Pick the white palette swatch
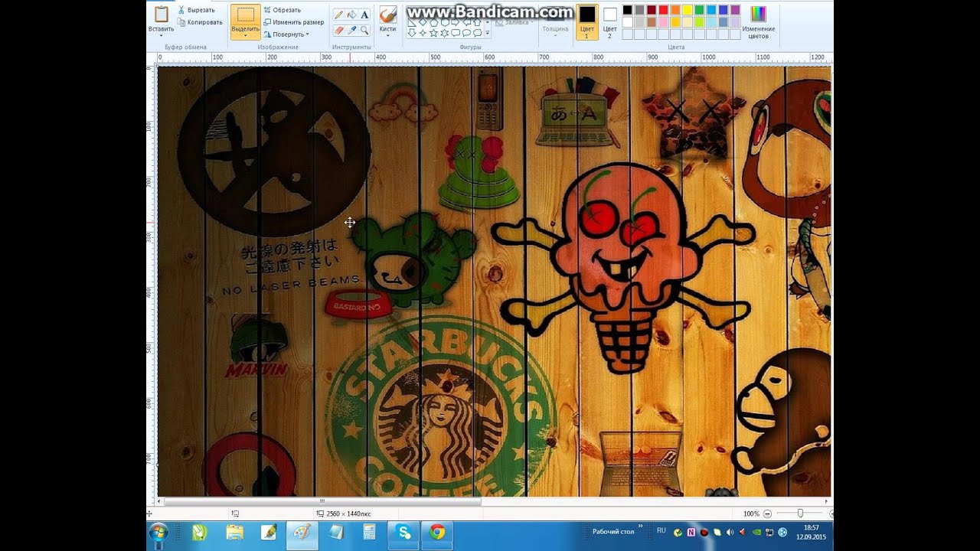The width and height of the screenshot is (980, 551). [627, 22]
